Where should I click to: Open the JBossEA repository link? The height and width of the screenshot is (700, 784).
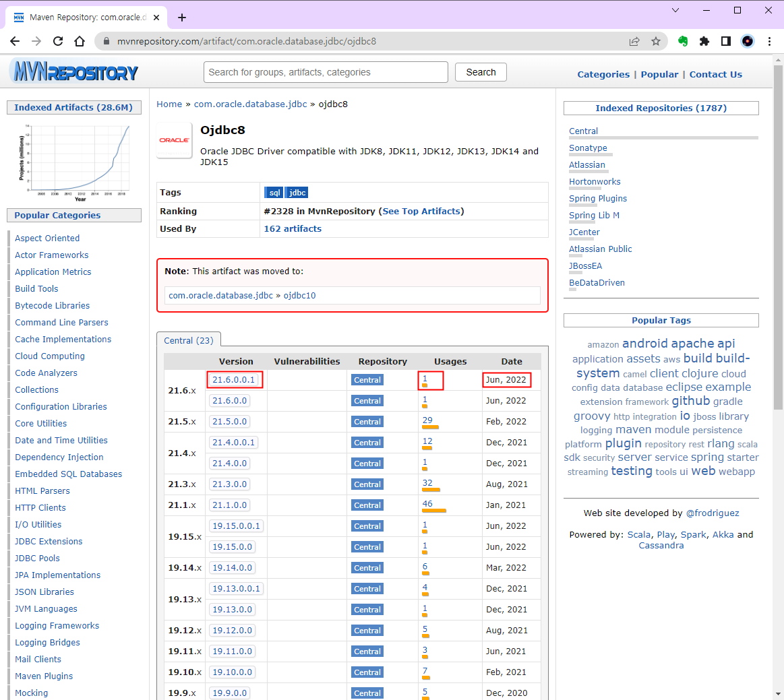click(586, 266)
